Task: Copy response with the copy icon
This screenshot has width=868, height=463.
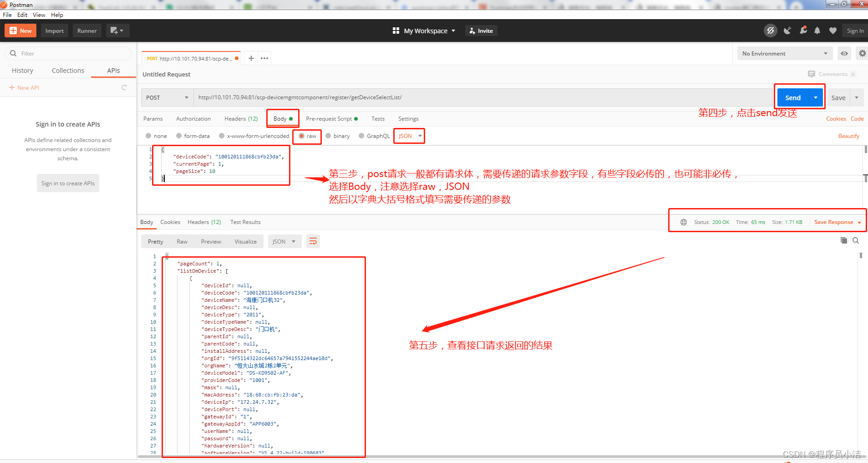Action: (x=843, y=240)
